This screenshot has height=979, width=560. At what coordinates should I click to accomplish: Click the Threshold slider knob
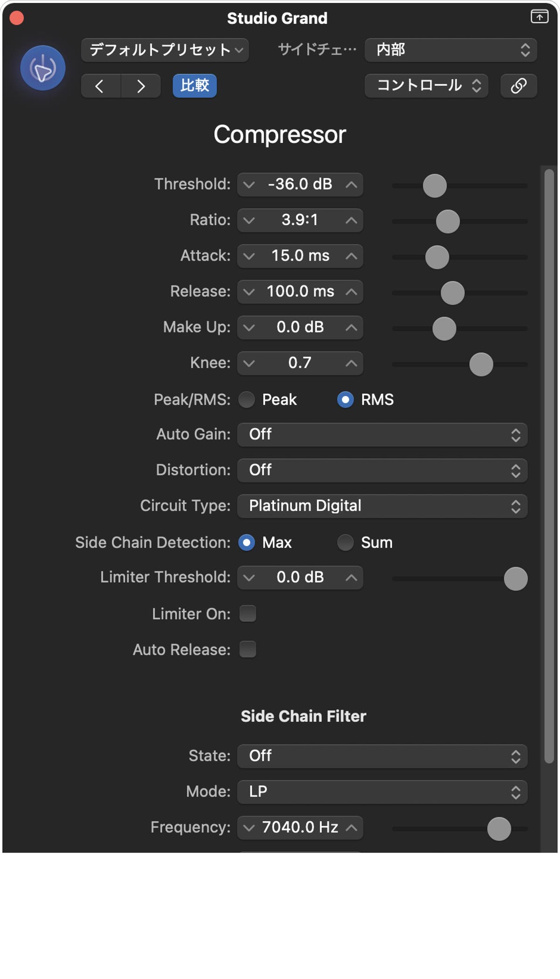[434, 186]
